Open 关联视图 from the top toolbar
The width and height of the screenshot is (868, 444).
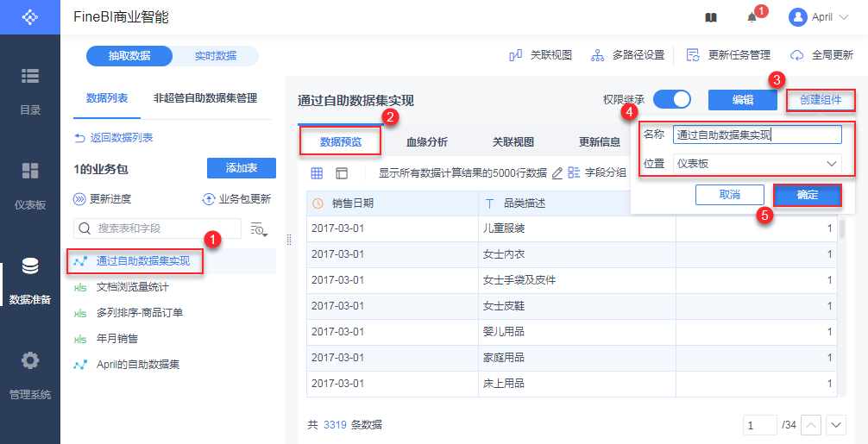click(x=540, y=55)
